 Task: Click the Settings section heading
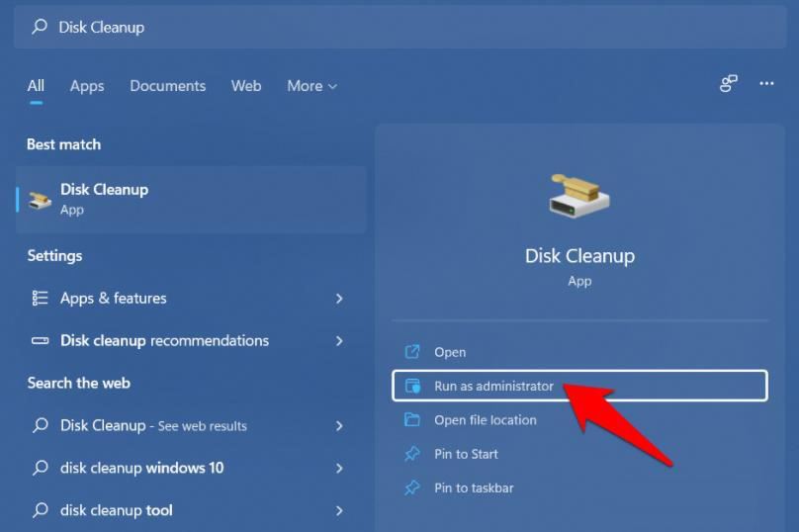54,256
